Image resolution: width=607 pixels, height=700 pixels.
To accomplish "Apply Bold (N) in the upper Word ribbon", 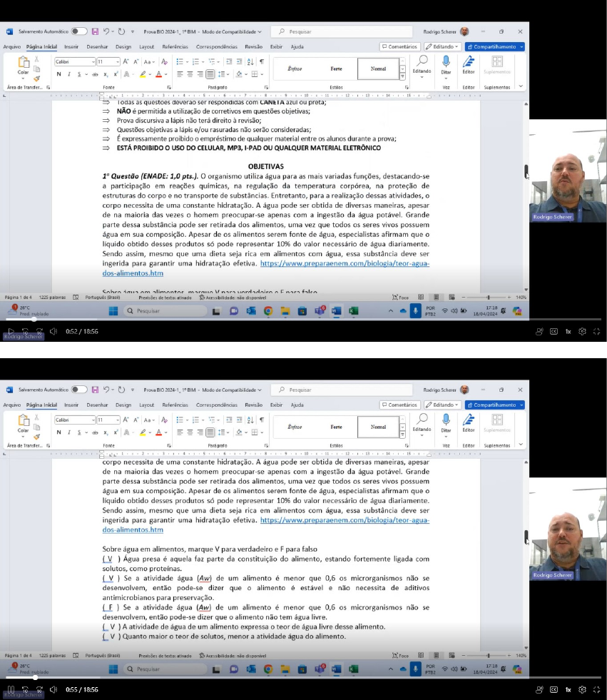I will (59, 74).
